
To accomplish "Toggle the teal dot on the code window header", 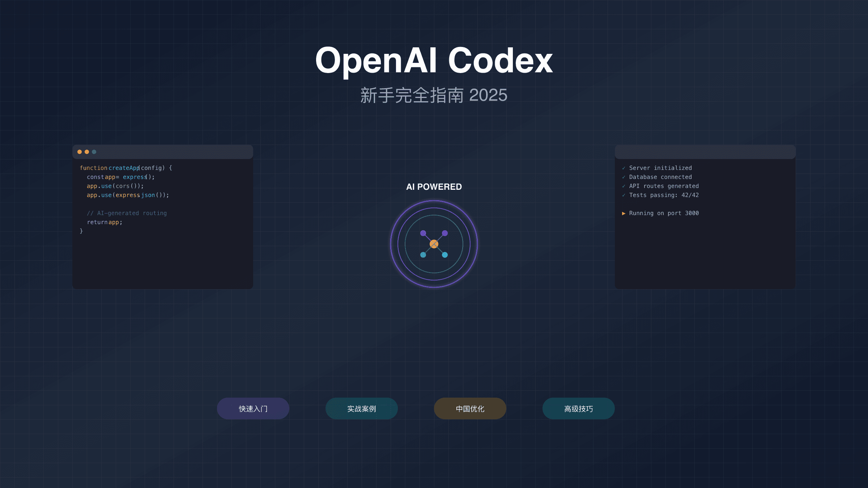I will (x=94, y=152).
